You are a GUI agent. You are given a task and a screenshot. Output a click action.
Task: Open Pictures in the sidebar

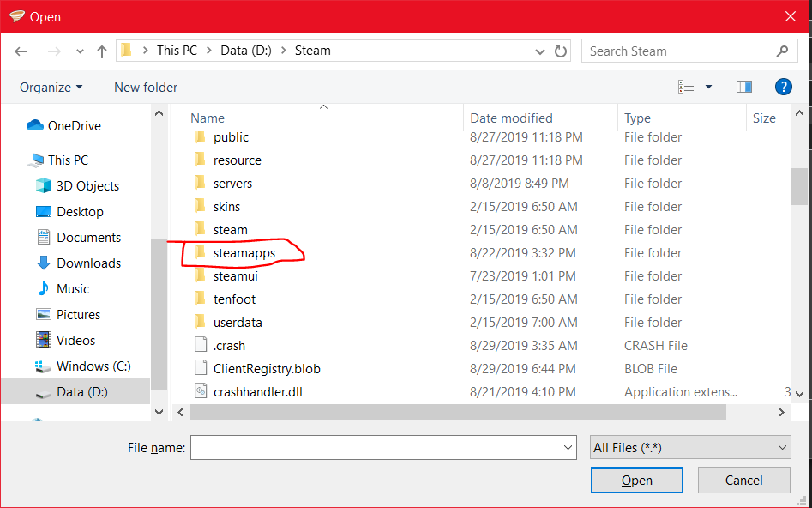click(68, 315)
